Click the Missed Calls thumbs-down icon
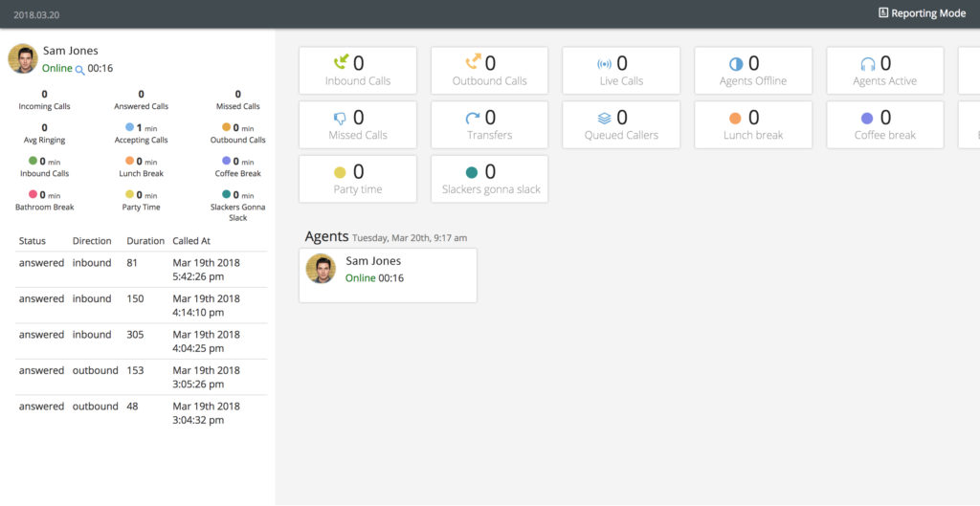This screenshot has width=980, height=506. coord(340,119)
